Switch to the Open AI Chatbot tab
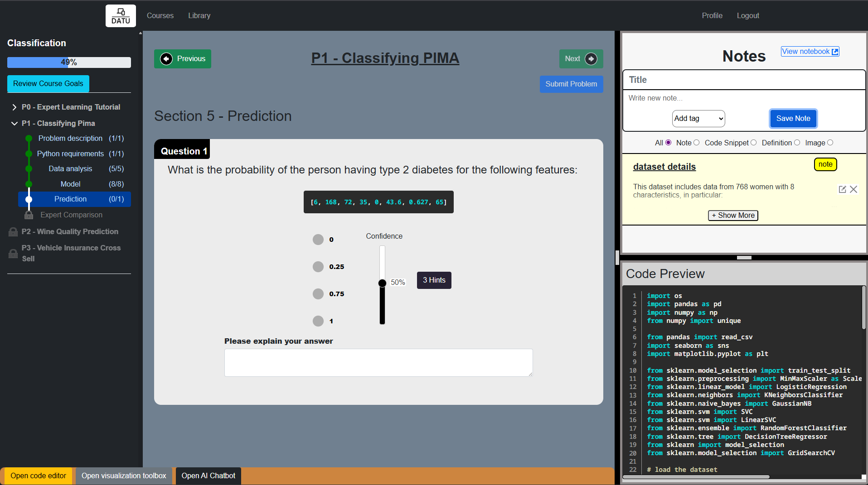 point(208,475)
